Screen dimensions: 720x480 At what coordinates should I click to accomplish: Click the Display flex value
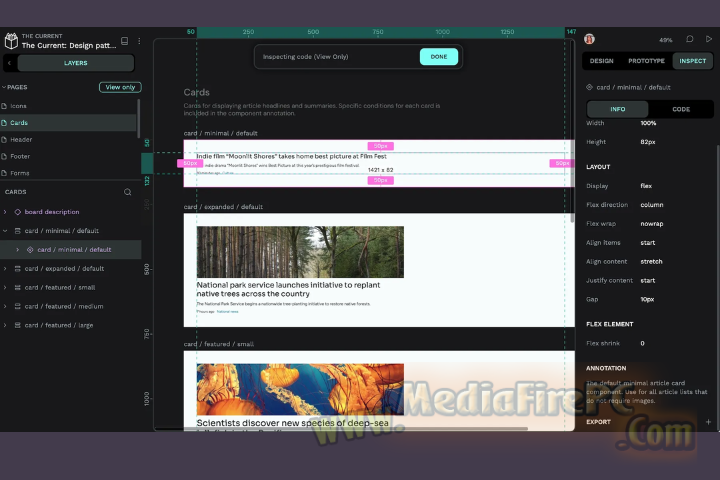(x=646, y=186)
